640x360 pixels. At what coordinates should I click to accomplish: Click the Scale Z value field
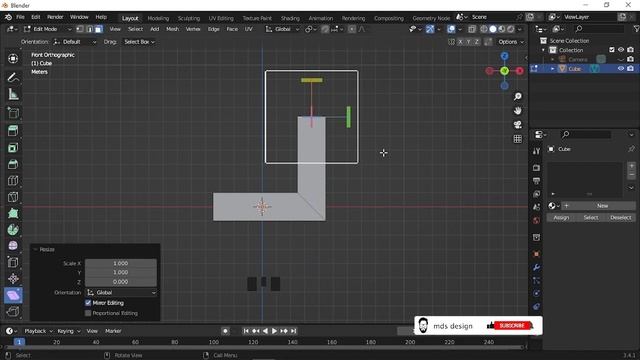(121, 282)
